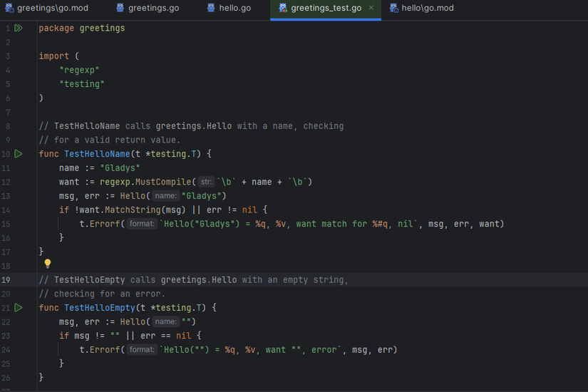Open the hello\go.mod tab
This screenshot has height=392, width=588.
(x=422, y=8)
